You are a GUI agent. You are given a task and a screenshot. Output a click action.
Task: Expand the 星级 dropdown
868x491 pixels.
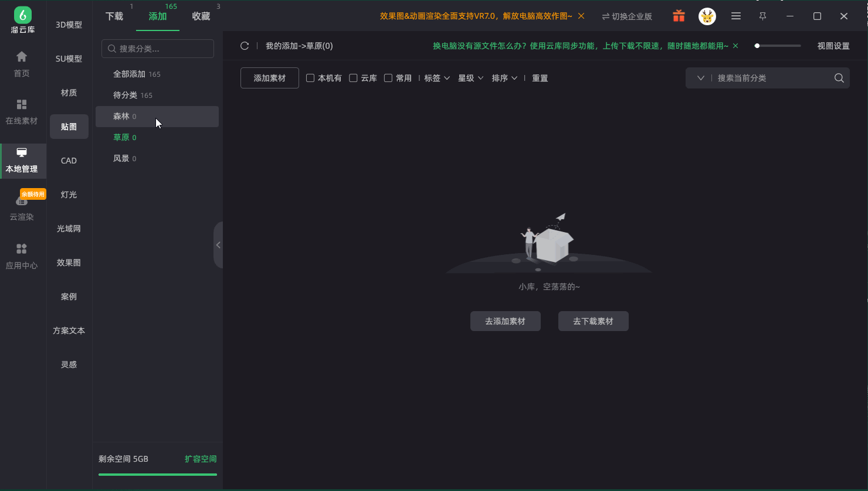click(x=471, y=78)
